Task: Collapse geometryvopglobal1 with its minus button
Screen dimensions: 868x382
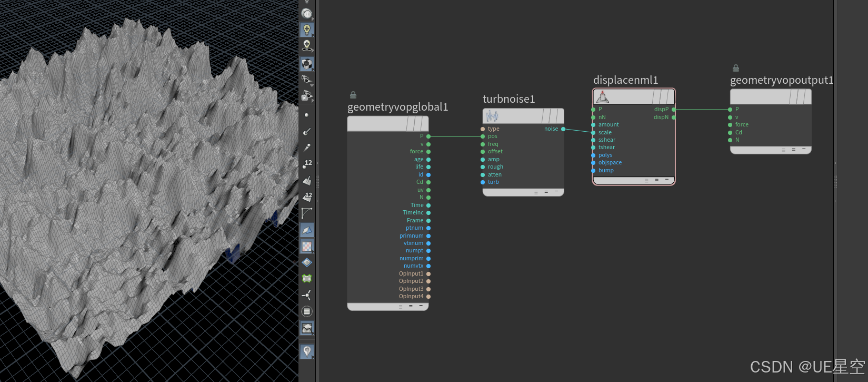Action: pos(421,306)
